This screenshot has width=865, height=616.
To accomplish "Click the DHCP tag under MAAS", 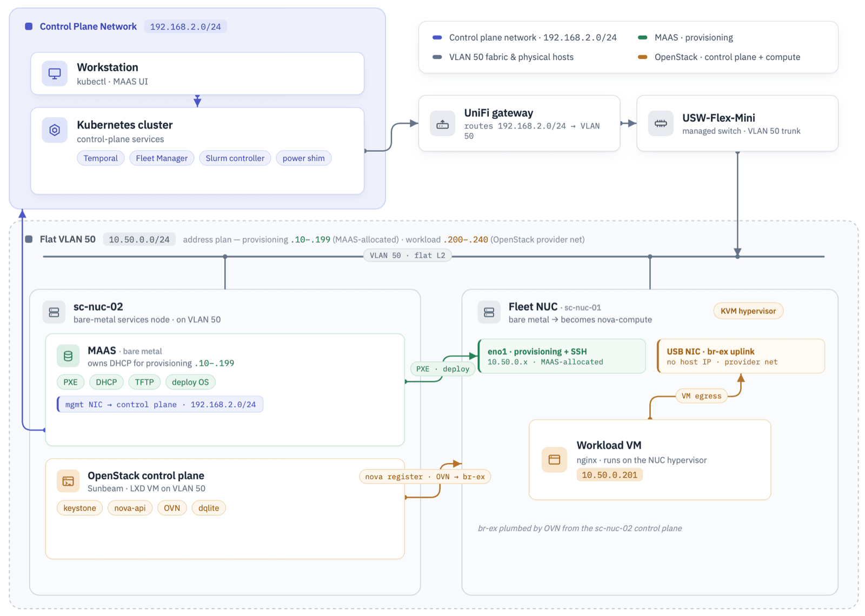I will [107, 382].
